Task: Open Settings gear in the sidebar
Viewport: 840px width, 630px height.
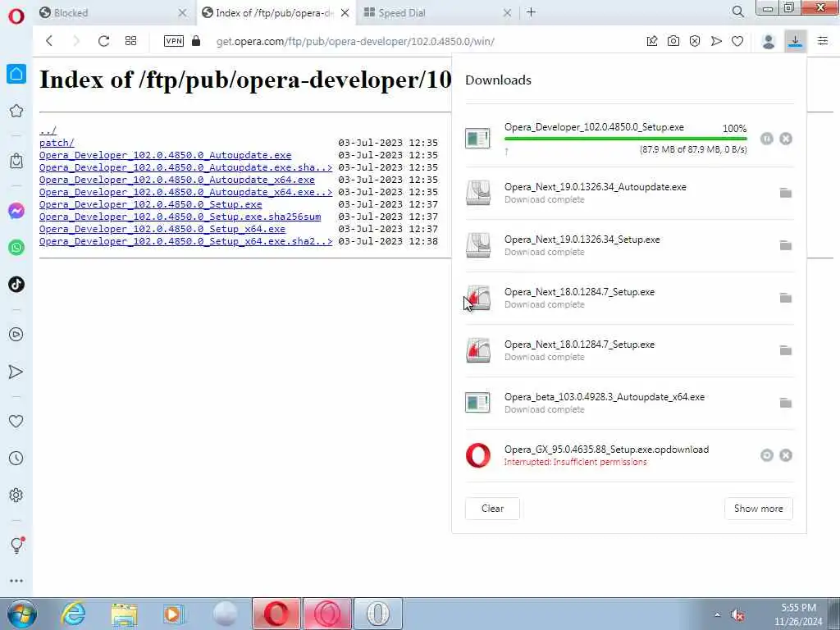Action: (x=16, y=495)
